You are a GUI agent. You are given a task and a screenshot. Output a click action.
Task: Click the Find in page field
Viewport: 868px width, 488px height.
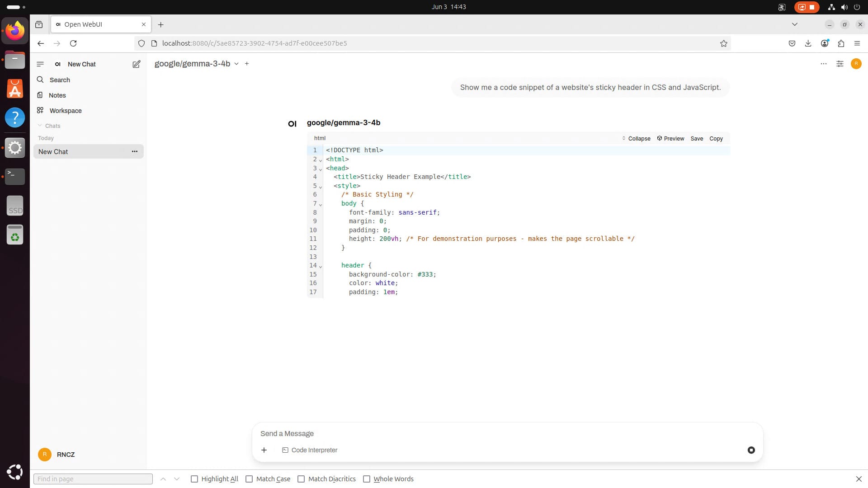pyautogui.click(x=93, y=479)
